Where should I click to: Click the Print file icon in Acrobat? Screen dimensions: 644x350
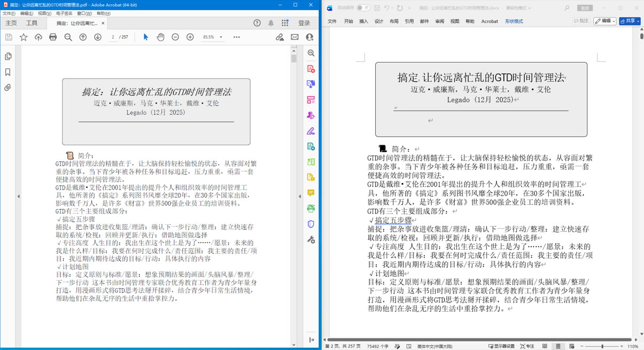[53, 37]
